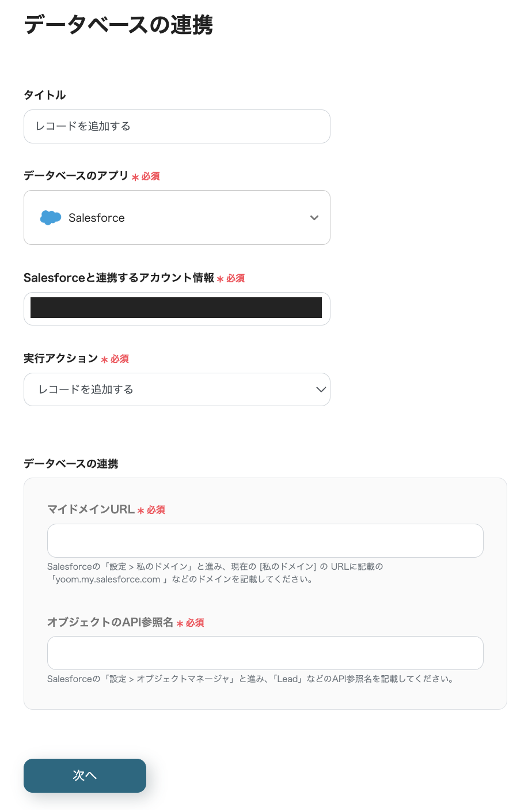Viewport: 532px width, 810px height.
Task: Click the タイトル field label
Action: pyautogui.click(x=45, y=95)
